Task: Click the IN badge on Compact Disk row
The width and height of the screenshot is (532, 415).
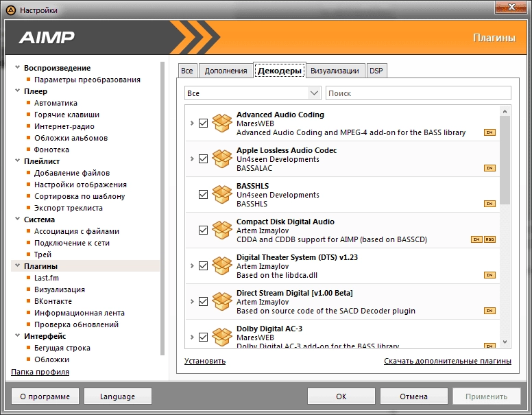Action: [476, 239]
